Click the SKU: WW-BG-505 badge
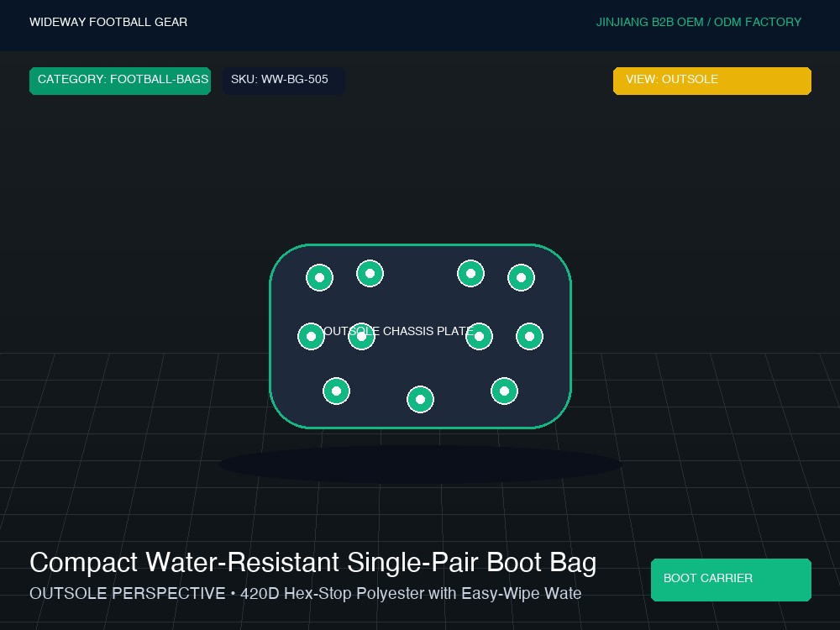The image size is (840, 630). click(283, 81)
